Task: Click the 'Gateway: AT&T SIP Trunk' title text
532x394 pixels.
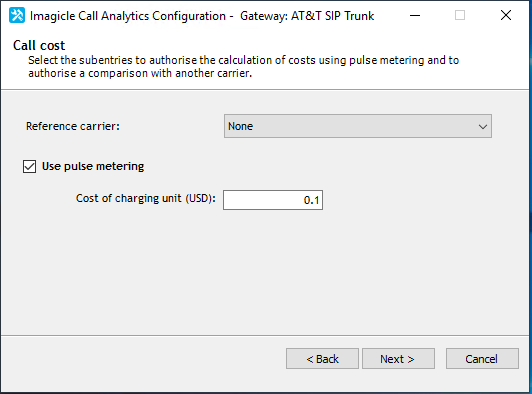Action: (x=307, y=16)
